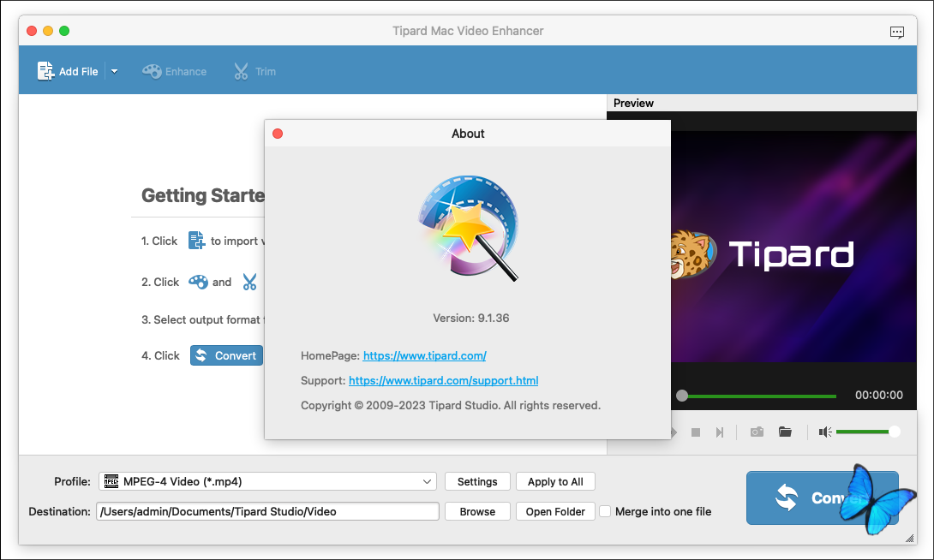The height and width of the screenshot is (560, 934).
Task: Click the Preview panel label
Action: pos(633,103)
